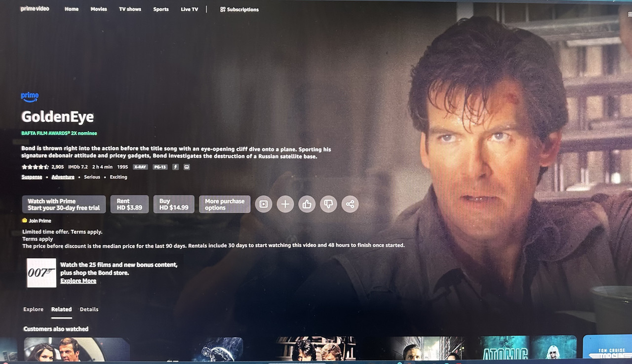Screen dimensions: 632x364
Task: Click the thumbs down dislike icon
Action: (328, 204)
